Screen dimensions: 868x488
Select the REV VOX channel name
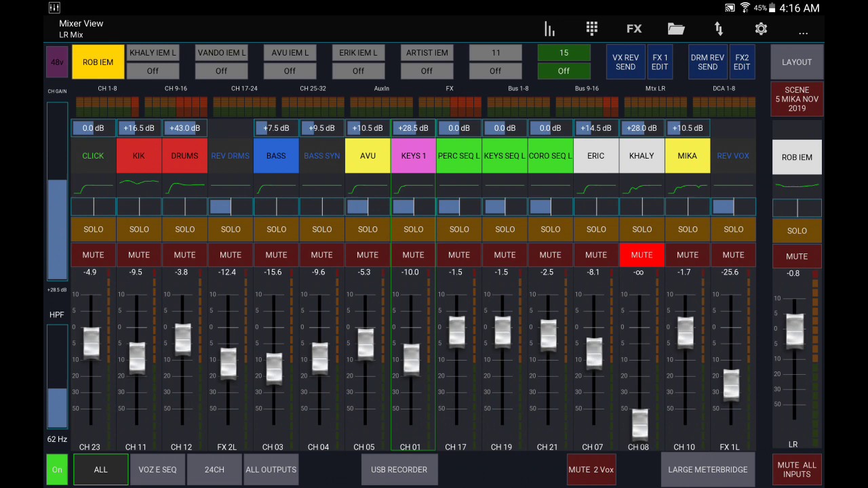point(733,156)
